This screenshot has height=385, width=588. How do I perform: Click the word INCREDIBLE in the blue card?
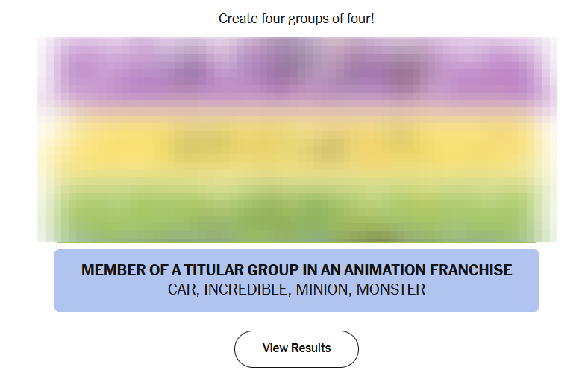pos(245,289)
